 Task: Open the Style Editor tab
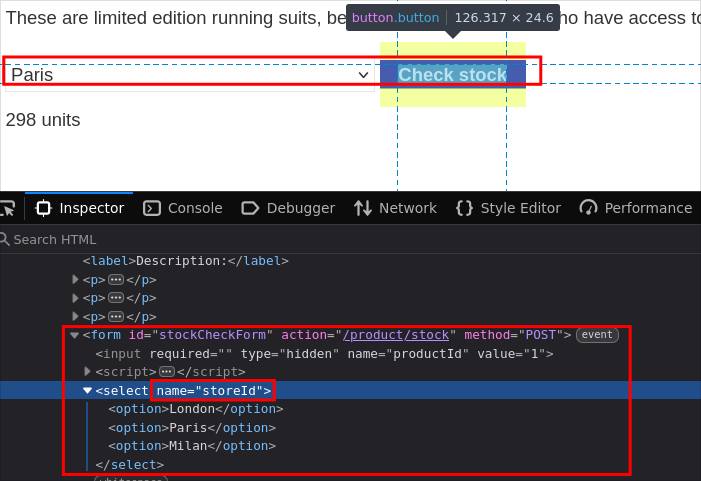[x=508, y=208]
